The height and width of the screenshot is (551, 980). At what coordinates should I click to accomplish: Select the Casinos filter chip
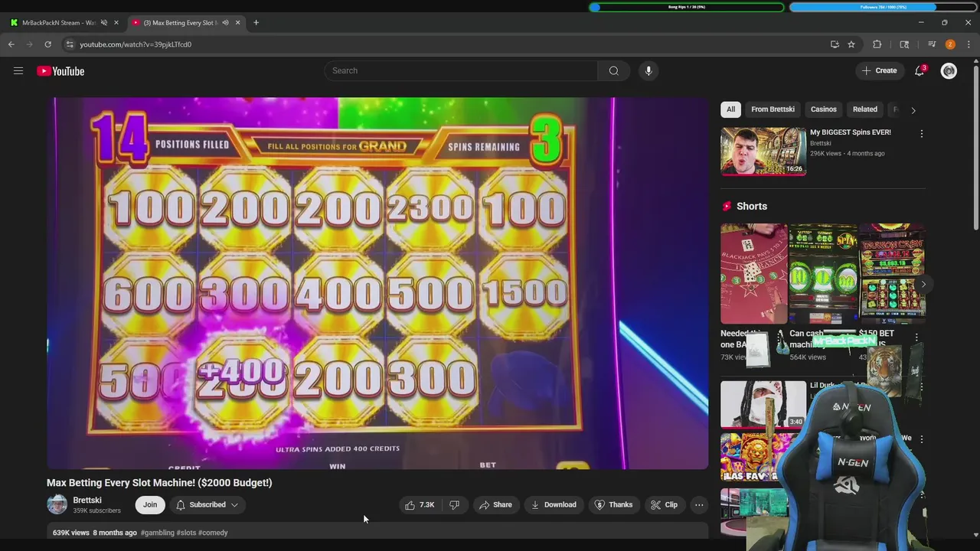[824, 109]
